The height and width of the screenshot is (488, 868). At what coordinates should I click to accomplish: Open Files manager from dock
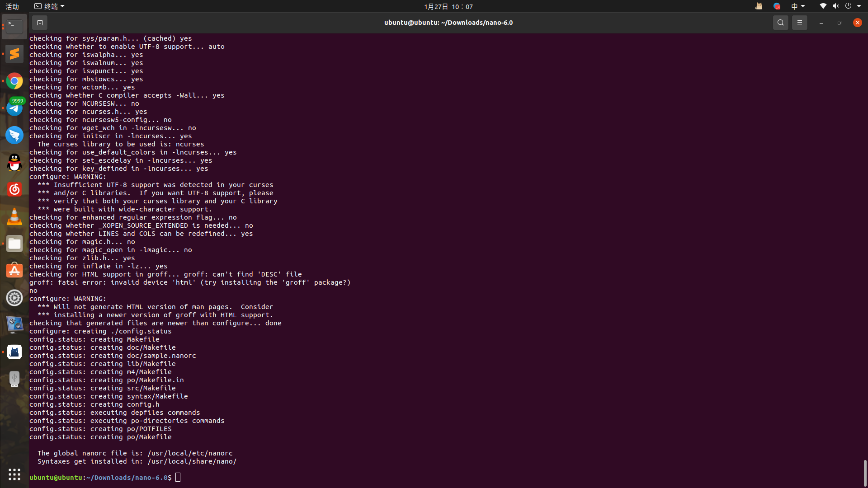point(14,244)
